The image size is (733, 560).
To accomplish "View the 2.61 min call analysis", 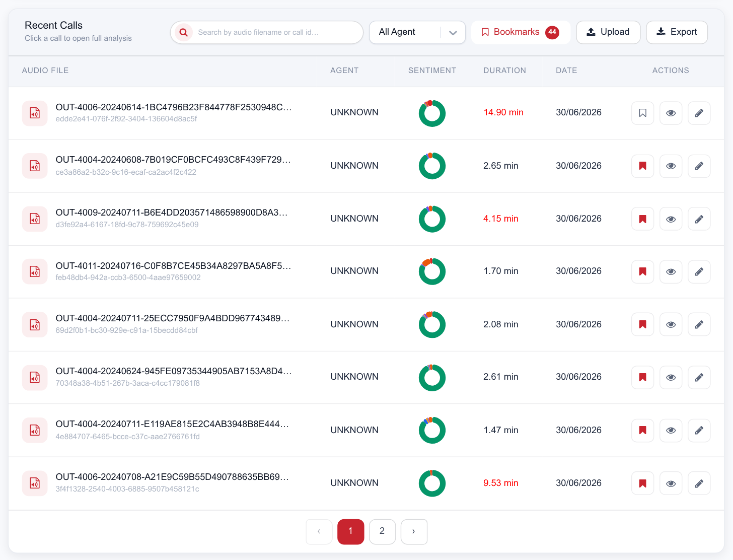I will tap(671, 378).
